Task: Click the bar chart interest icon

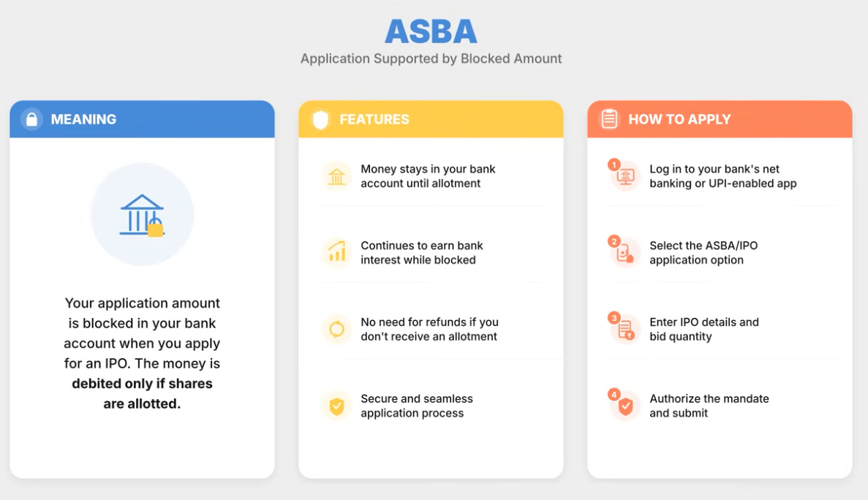Action: 336,251
